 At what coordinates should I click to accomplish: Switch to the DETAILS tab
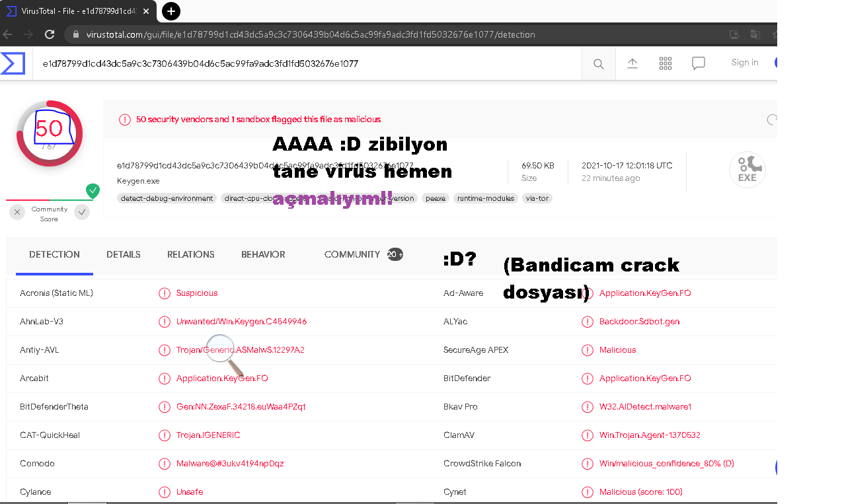point(124,254)
